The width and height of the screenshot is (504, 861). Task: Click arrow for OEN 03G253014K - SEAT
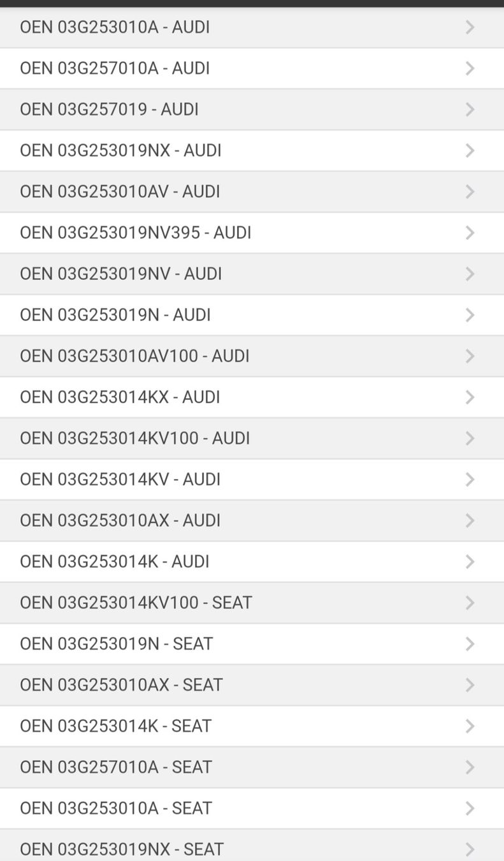470,726
